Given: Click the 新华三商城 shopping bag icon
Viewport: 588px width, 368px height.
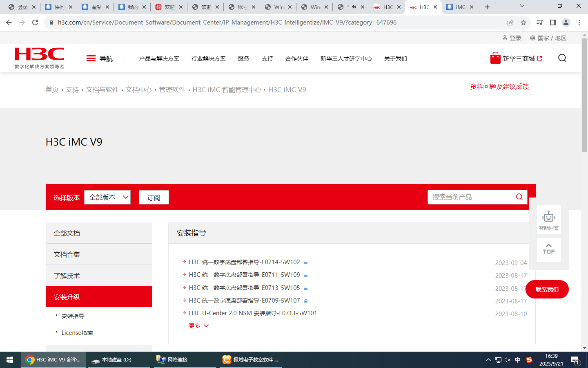Looking at the screenshot, I should (x=495, y=58).
